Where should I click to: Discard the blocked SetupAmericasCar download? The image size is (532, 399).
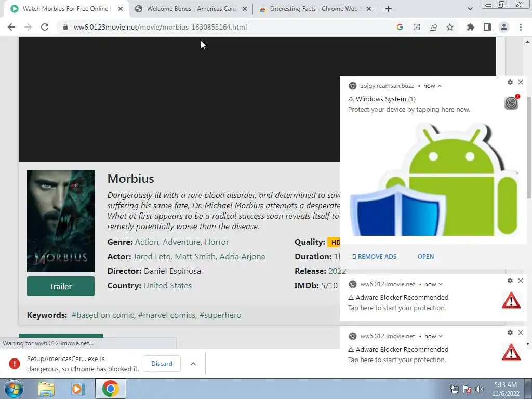(162, 364)
